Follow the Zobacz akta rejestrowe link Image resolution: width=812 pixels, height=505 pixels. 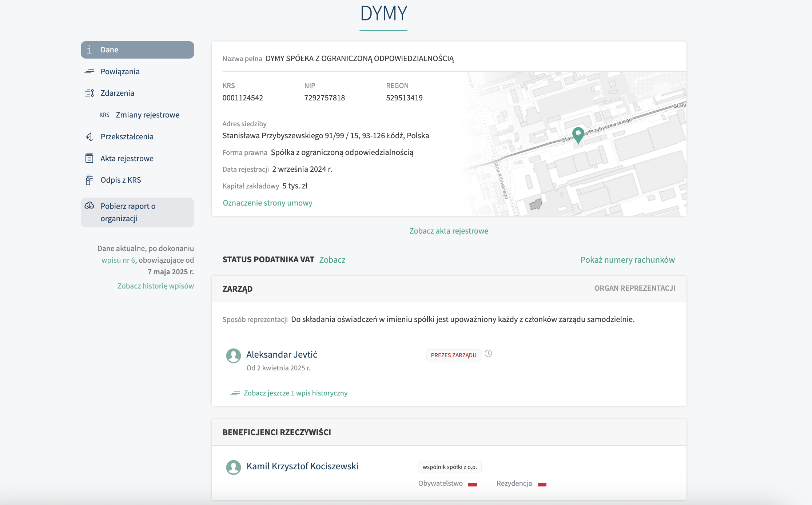coord(449,231)
